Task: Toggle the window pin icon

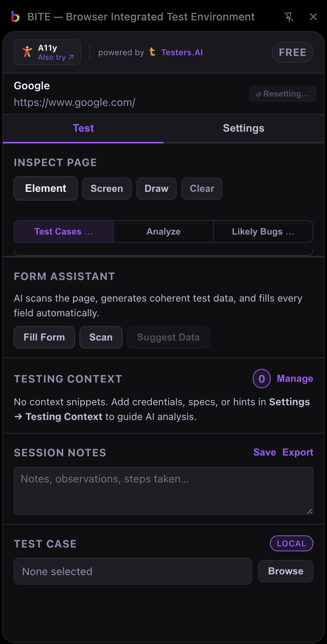Action: click(289, 17)
